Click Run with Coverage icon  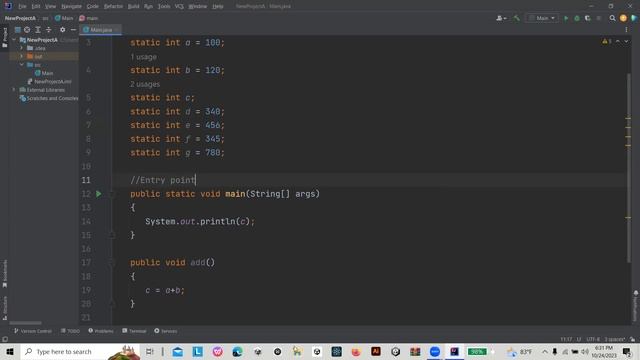588,18
